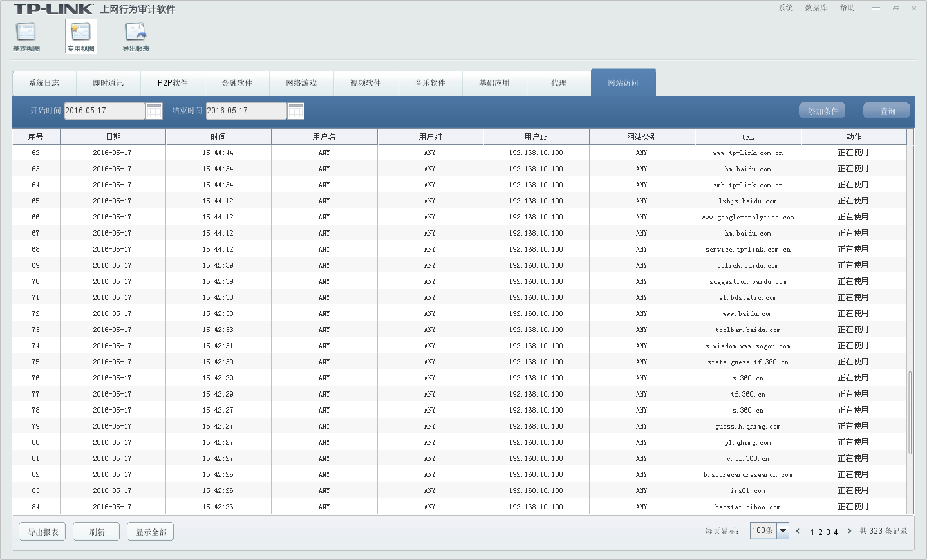The width and height of the screenshot is (927, 560).
Task: Select the smb.tp-link.com.cn URL cell
Action: [748, 185]
